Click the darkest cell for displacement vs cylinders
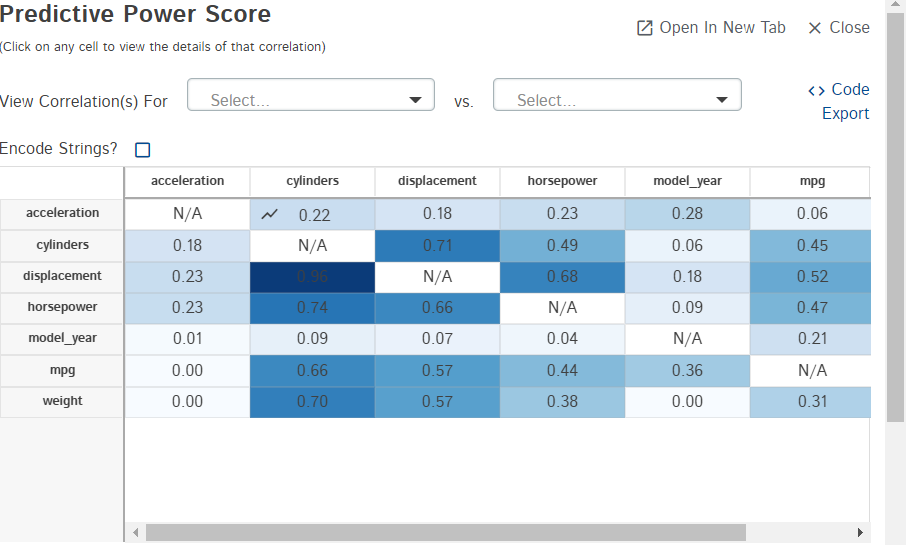This screenshot has height=545, width=907. 312,276
